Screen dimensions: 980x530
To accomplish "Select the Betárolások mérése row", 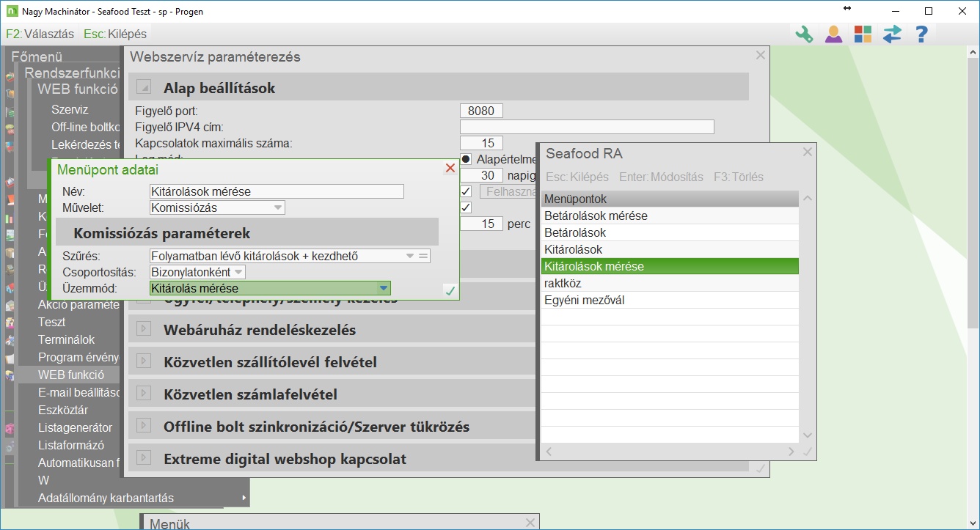I will (670, 216).
